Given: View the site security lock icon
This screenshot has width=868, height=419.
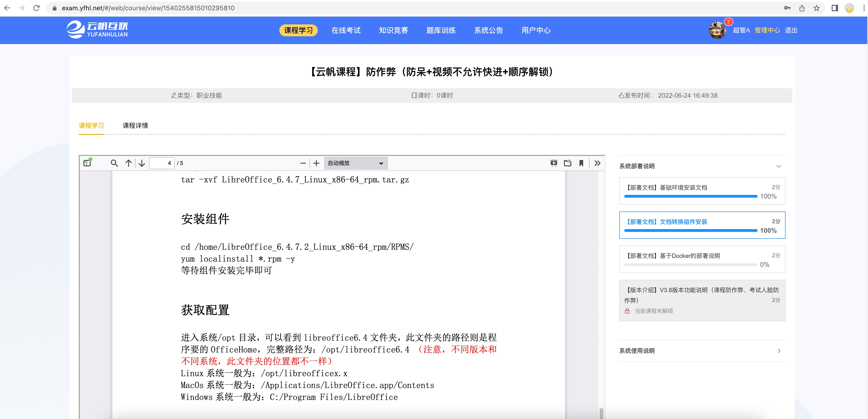Looking at the screenshot, I should pyautogui.click(x=55, y=8).
